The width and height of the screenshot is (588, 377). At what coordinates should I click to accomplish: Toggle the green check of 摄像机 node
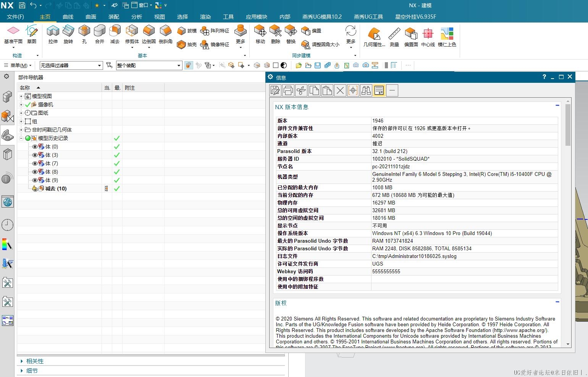tap(28, 105)
